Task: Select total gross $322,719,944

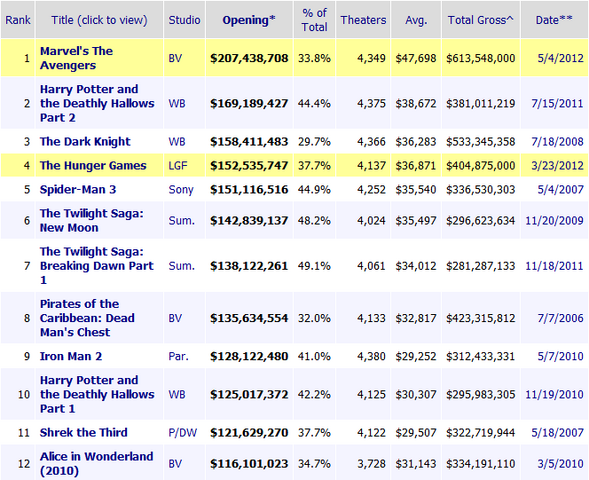Action: pyautogui.click(x=480, y=433)
